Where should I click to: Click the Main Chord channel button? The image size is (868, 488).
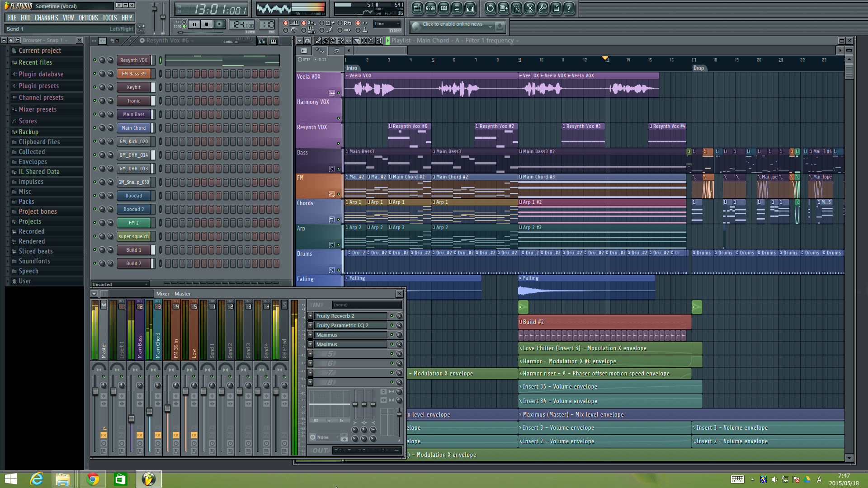pyautogui.click(x=133, y=128)
